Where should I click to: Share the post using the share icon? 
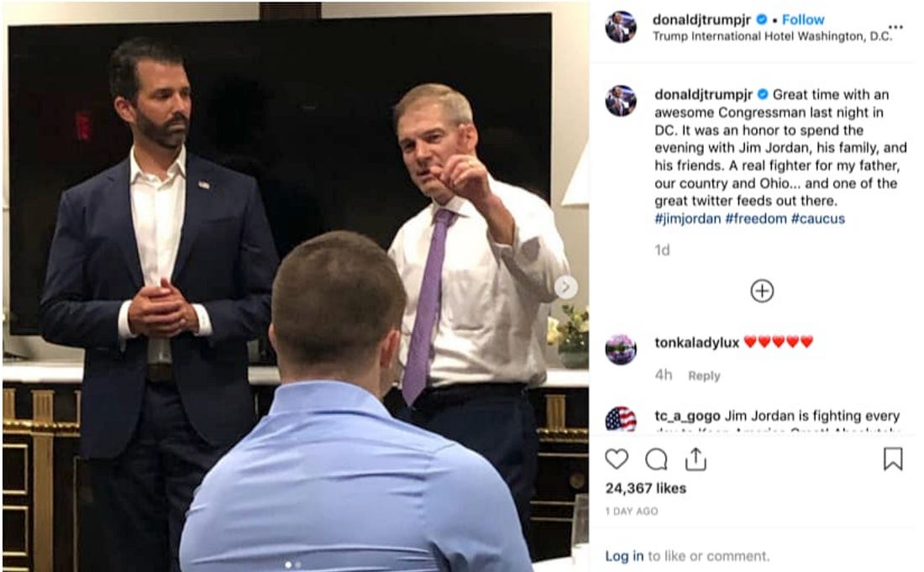point(696,459)
